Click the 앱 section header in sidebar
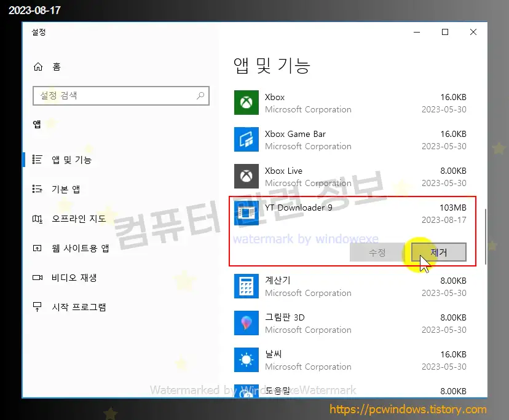 37,124
